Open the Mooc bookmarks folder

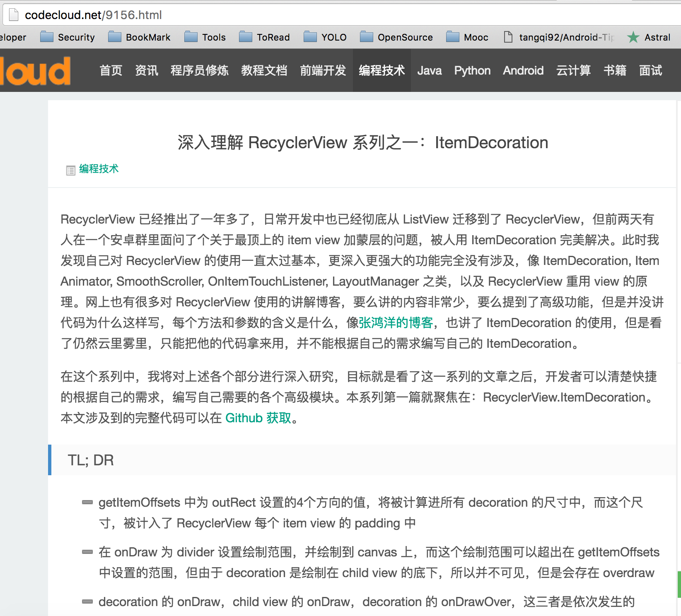tap(467, 37)
